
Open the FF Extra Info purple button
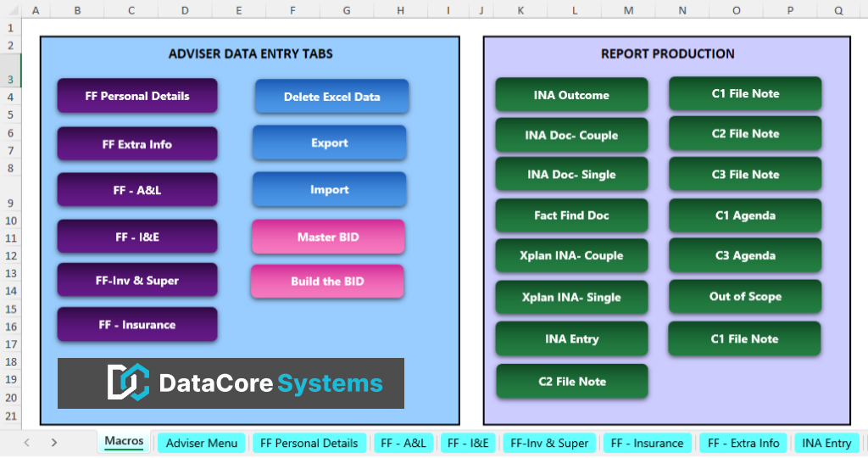[x=137, y=144]
